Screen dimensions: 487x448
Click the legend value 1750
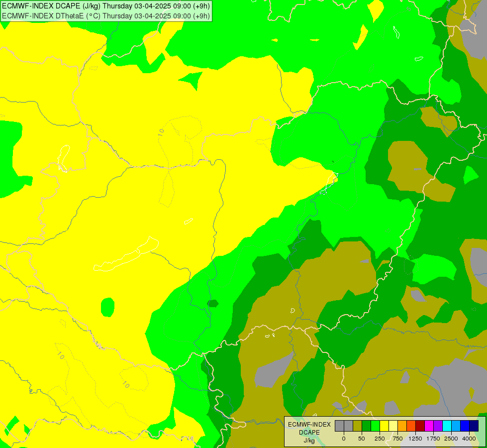coord(433,439)
